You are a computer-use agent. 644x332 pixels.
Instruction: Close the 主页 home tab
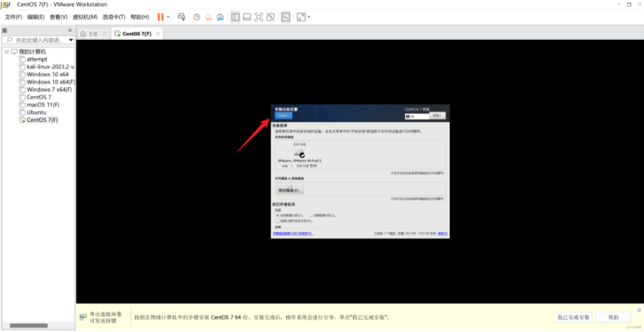pos(104,34)
